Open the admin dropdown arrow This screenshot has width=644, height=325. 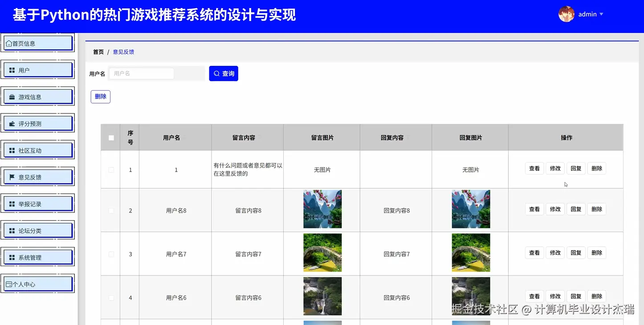601,14
